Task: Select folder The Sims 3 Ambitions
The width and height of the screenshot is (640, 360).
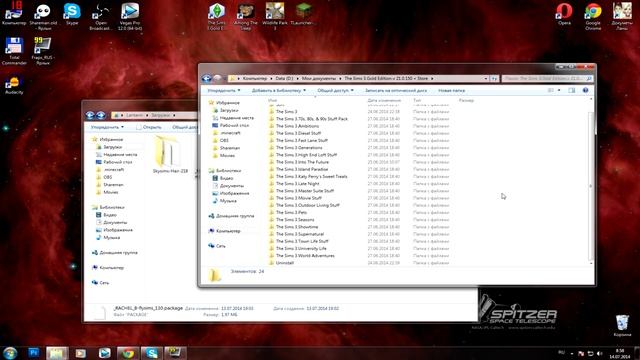Action: [297, 126]
